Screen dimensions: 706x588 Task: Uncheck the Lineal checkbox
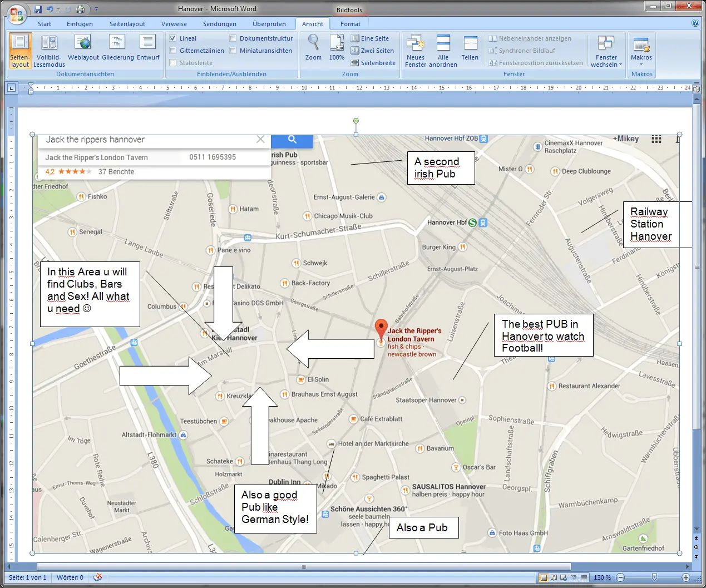pos(173,38)
